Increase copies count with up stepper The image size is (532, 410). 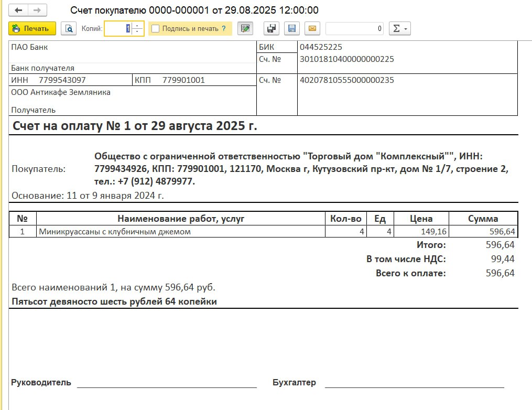point(137,26)
